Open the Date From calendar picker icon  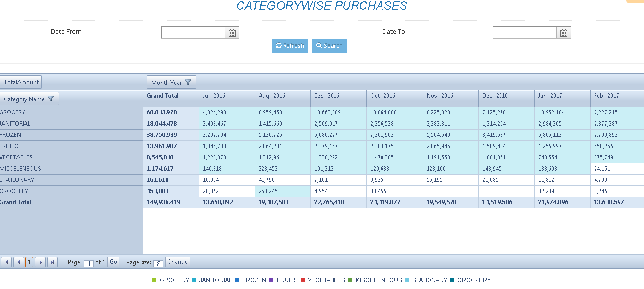click(232, 33)
